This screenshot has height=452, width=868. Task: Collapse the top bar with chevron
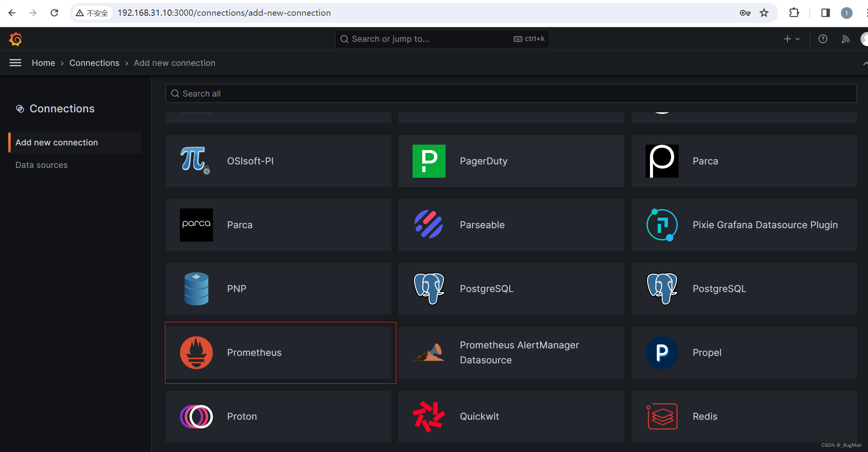[865, 63]
